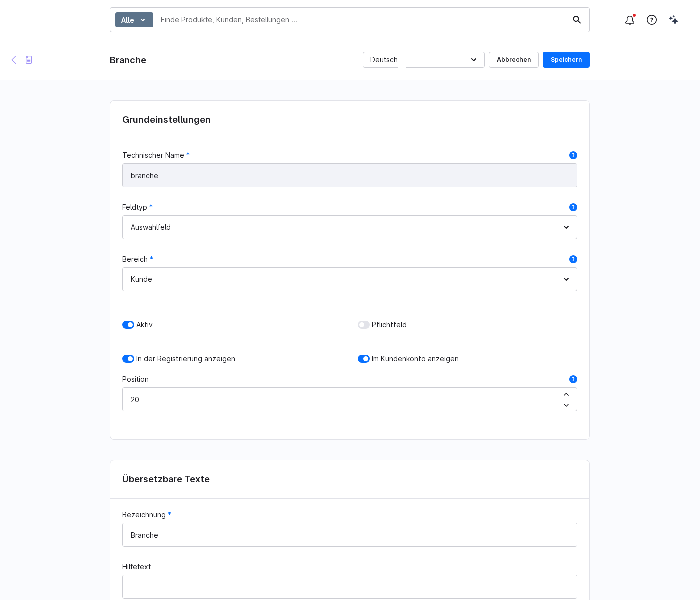Open the Feldtyp Auswahlfeld dropdown
This screenshot has height=600, width=700.
tap(350, 227)
